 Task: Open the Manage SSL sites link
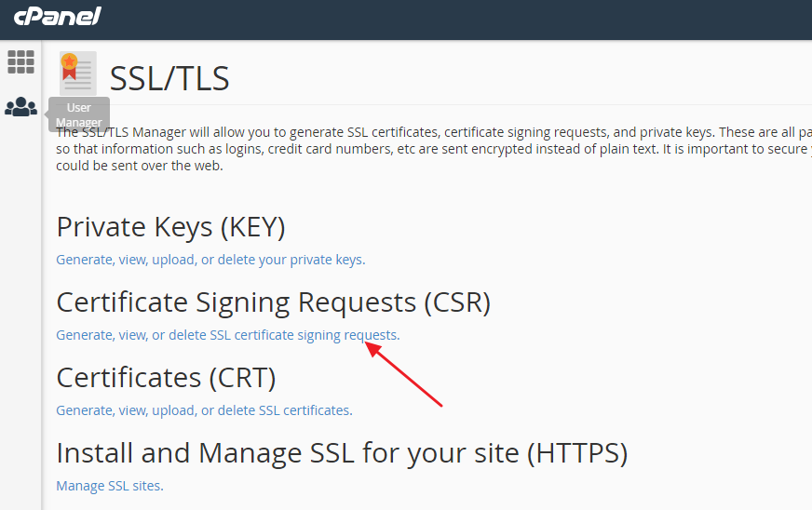coord(109,486)
